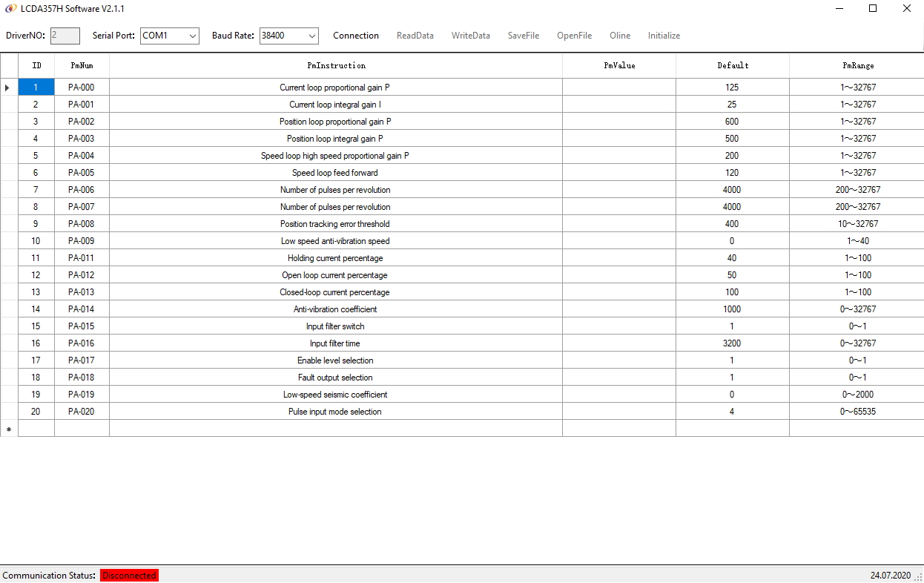The image size is (924, 583).
Task: Select 'Current loop integral gain I' cell
Action: [x=336, y=105]
